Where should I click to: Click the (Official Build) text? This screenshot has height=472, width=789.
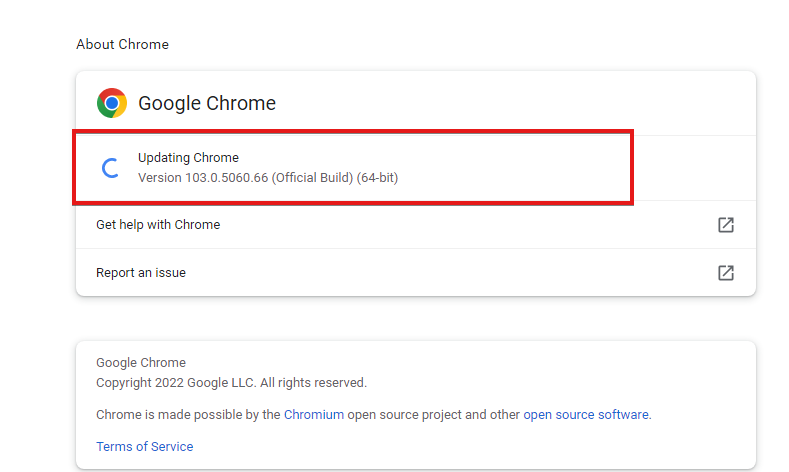tap(312, 178)
